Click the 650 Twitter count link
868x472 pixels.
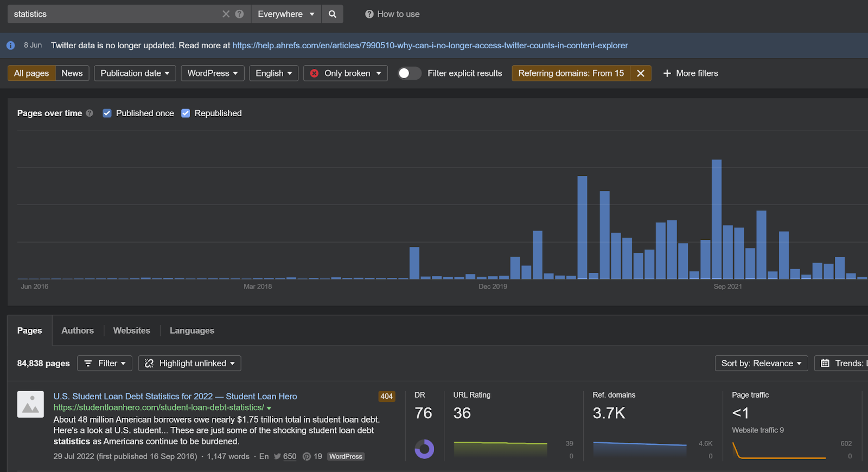tap(290, 457)
